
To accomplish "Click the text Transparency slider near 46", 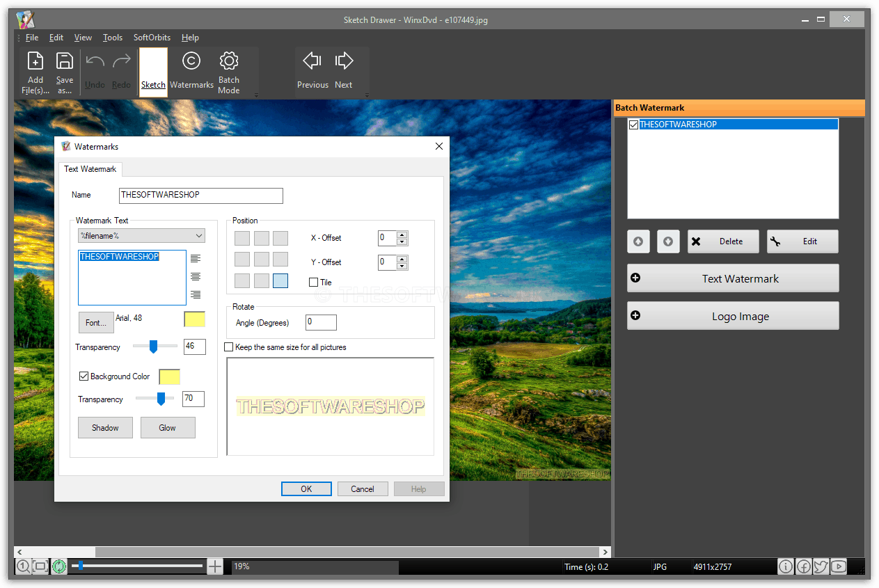I will [x=155, y=347].
